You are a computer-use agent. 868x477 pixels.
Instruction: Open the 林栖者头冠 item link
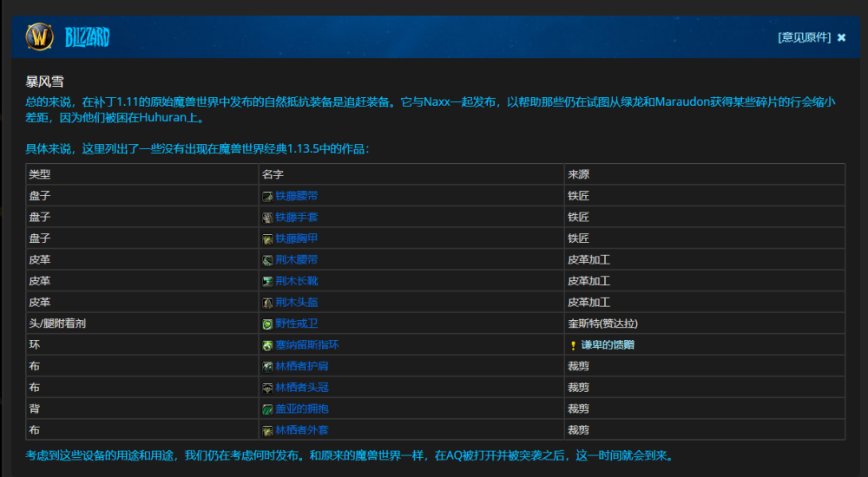tap(302, 388)
